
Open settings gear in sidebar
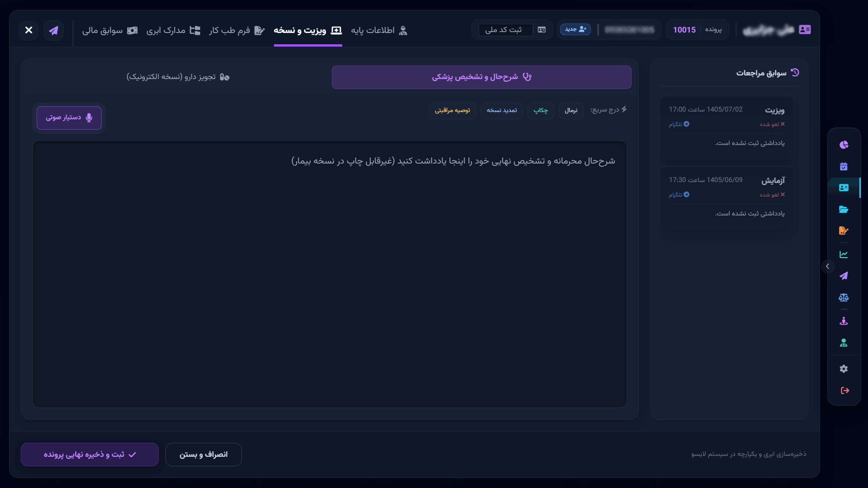pyautogui.click(x=844, y=369)
